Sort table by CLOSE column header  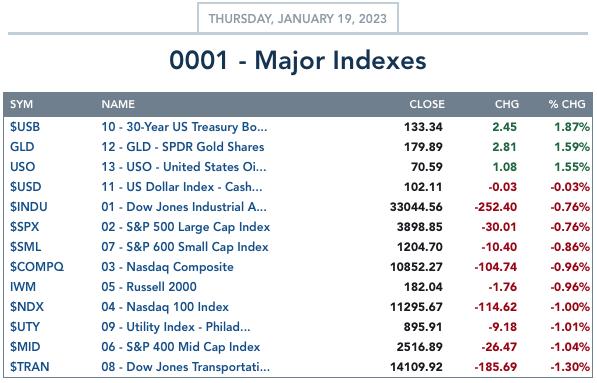(x=427, y=104)
